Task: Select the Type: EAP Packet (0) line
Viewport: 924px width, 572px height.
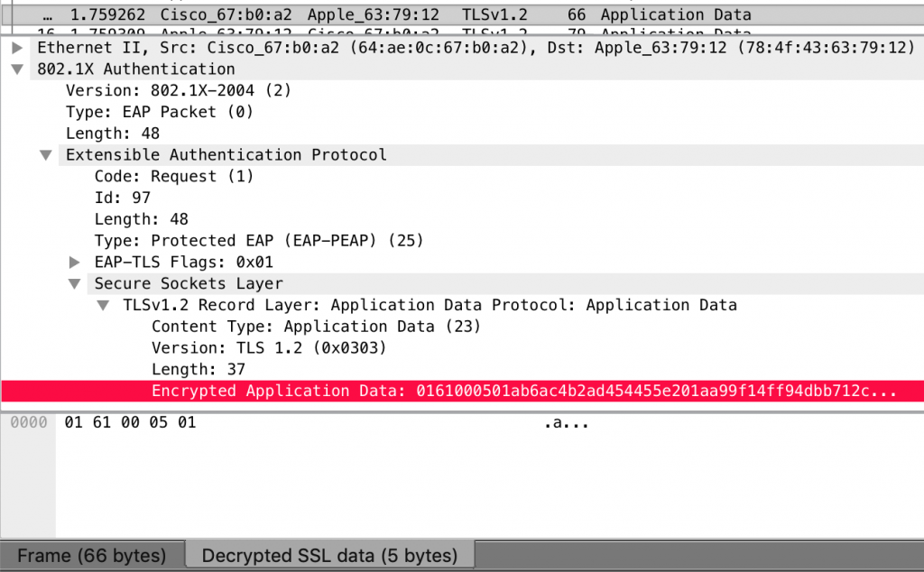Action: point(159,113)
